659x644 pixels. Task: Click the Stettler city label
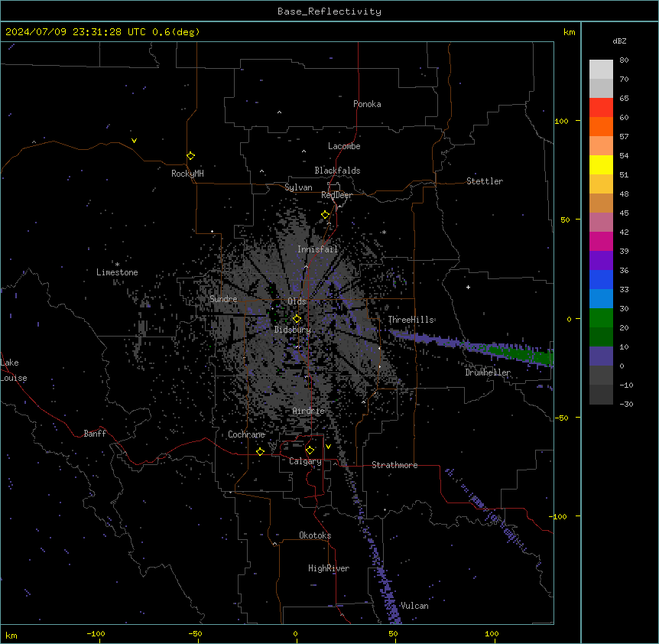pyautogui.click(x=485, y=181)
